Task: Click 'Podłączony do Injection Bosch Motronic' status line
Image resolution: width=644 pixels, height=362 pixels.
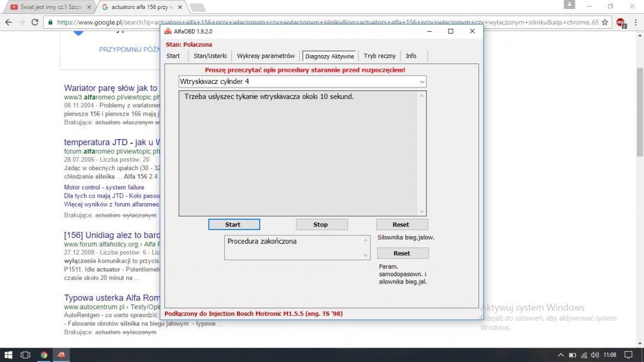Action: click(254, 313)
